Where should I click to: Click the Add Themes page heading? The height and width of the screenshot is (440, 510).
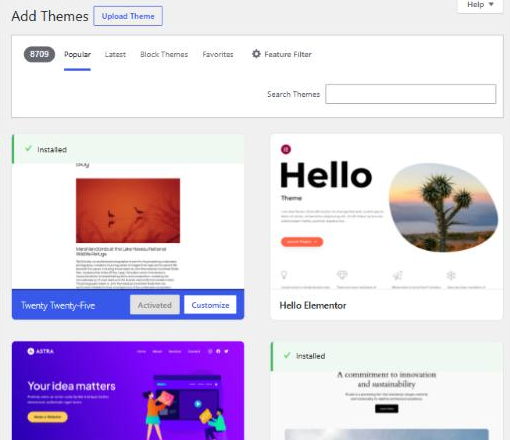point(50,16)
